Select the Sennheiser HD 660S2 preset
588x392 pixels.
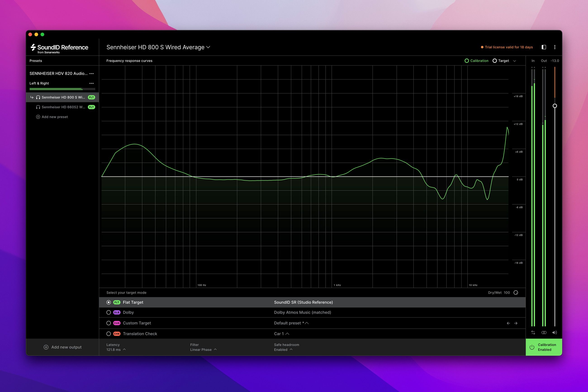click(63, 107)
